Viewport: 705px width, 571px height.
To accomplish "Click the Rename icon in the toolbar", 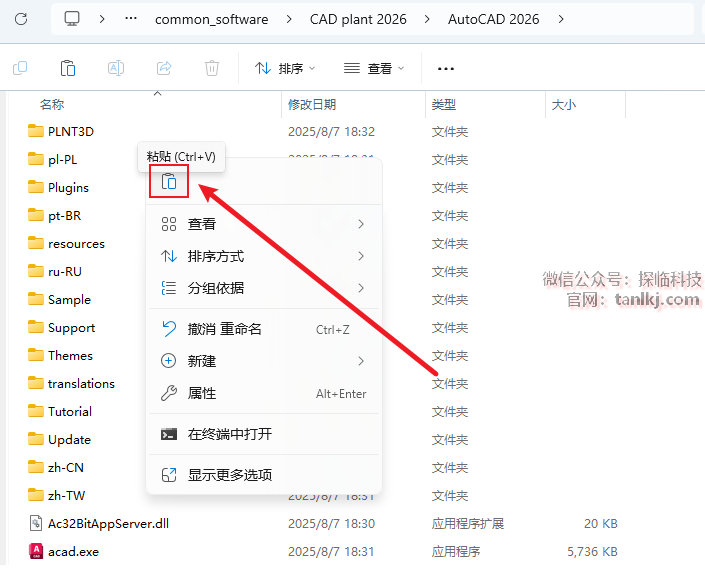I will point(116,68).
